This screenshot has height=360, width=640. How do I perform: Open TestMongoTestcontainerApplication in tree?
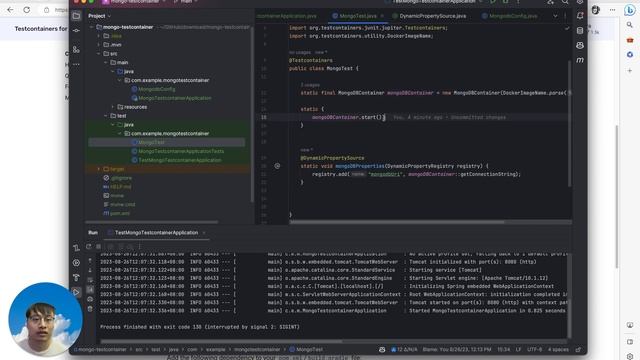tap(176, 160)
